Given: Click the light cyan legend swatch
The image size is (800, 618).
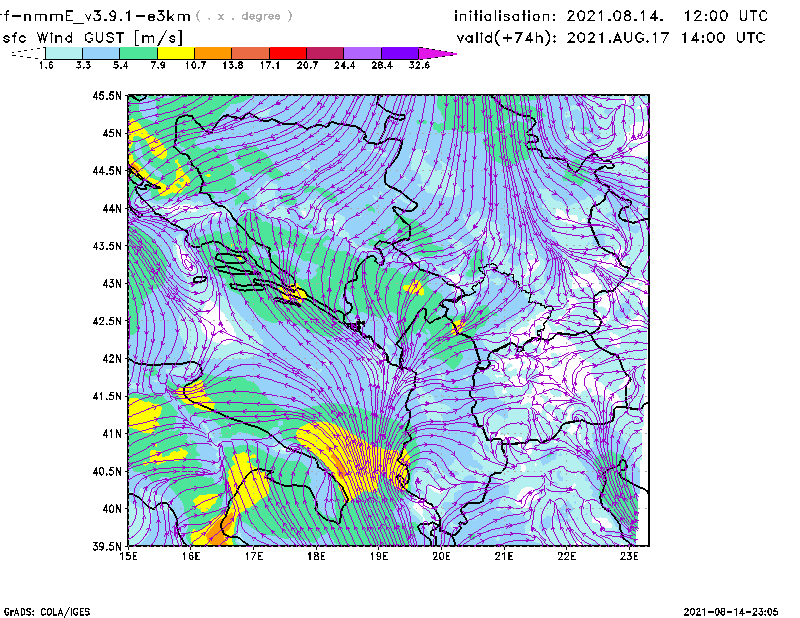Looking at the screenshot, I should click(64, 53).
